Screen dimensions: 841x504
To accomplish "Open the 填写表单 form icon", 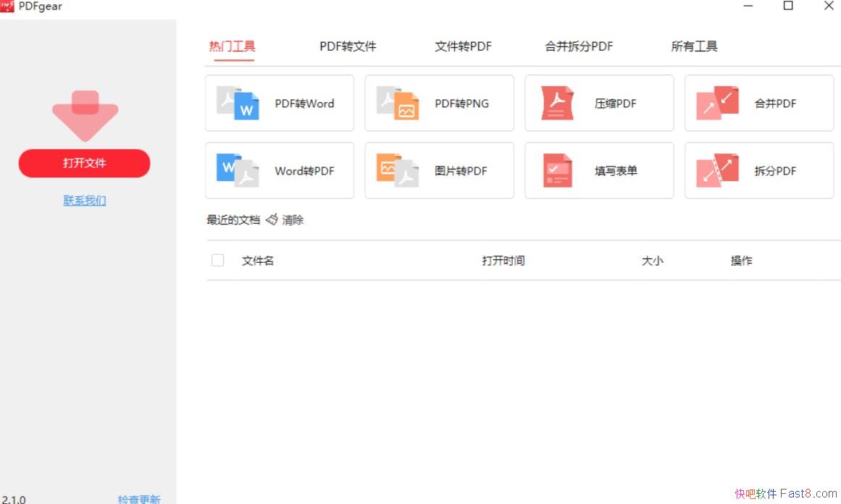I will click(x=557, y=171).
